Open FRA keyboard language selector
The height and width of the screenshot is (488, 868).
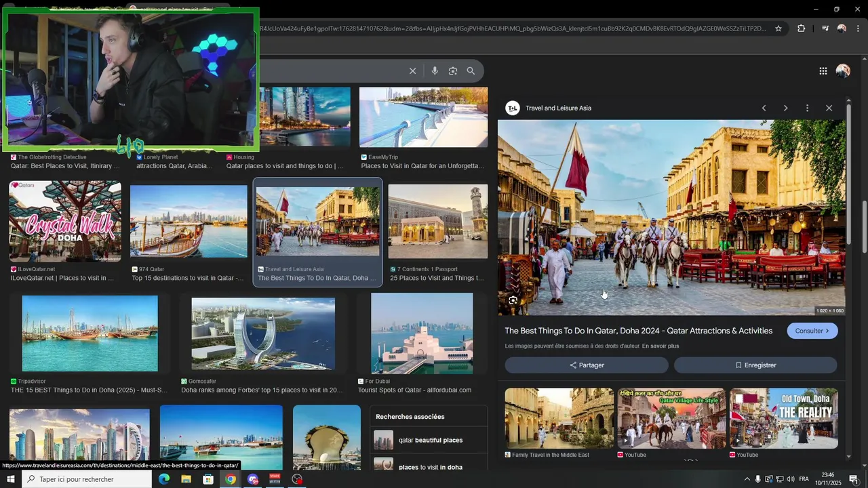pos(804,479)
